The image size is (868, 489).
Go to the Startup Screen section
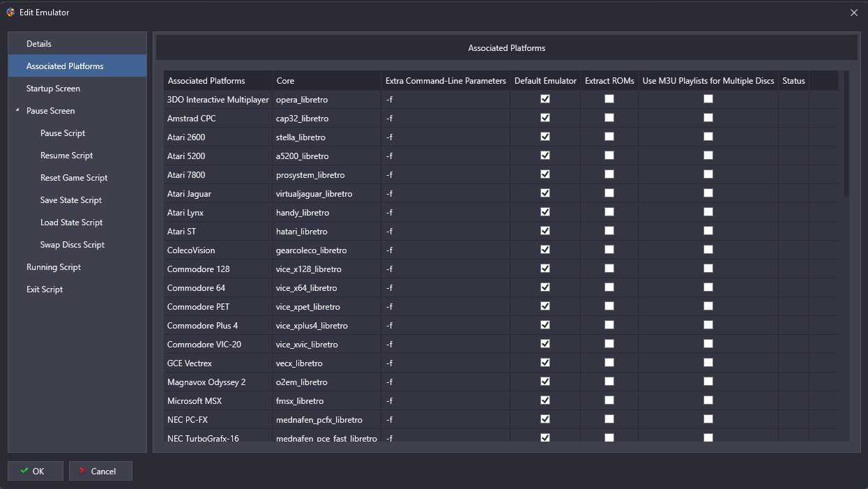click(x=77, y=88)
